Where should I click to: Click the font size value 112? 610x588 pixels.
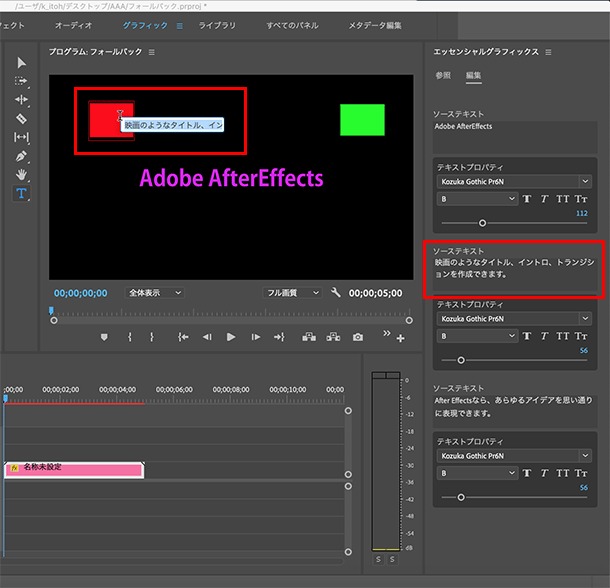point(582,214)
